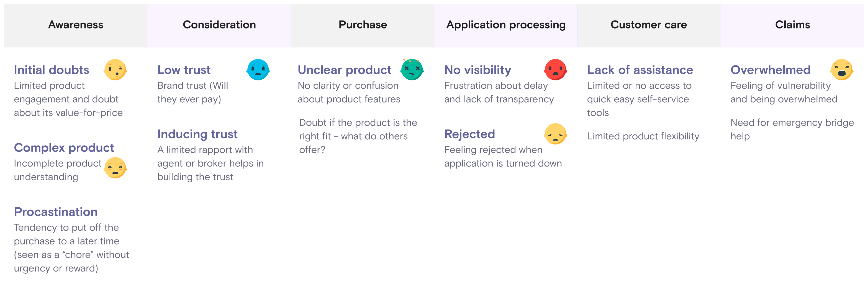Select the Customer care stage header
Viewport: 868px width, 287px height.
(649, 25)
